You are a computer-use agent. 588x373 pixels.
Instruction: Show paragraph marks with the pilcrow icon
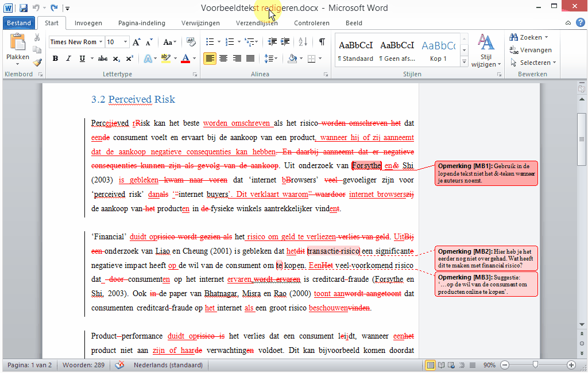click(x=322, y=42)
